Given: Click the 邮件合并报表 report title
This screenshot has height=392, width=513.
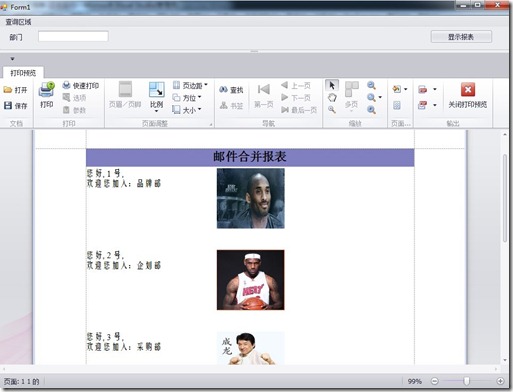Looking at the screenshot, I should 250,156.
